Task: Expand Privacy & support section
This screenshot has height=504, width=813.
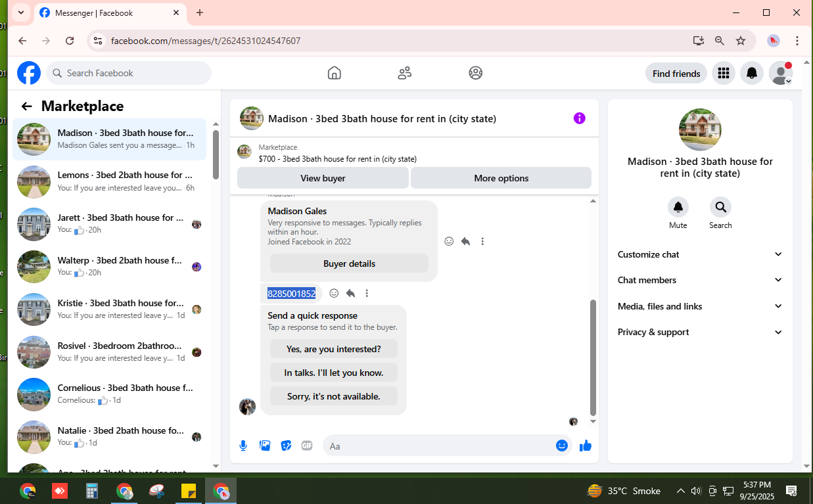Action: (x=701, y=332)
